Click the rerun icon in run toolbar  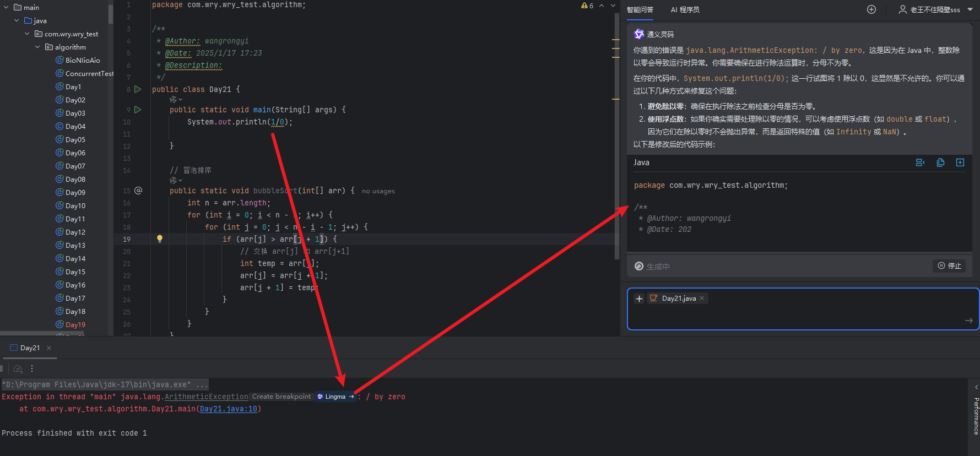[x=18, y=369]
